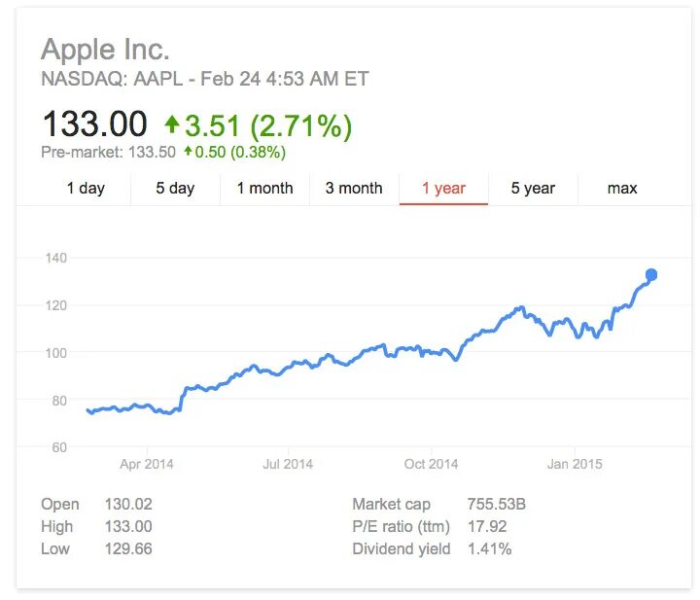Choose the 3 month tab
700x600 pixels.
354,189
